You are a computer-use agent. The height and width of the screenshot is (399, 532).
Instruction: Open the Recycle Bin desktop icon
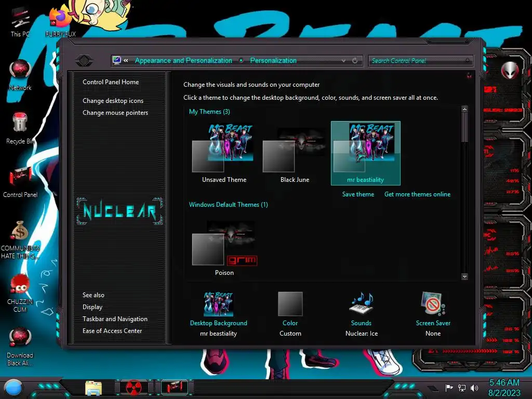click(20, 128)
